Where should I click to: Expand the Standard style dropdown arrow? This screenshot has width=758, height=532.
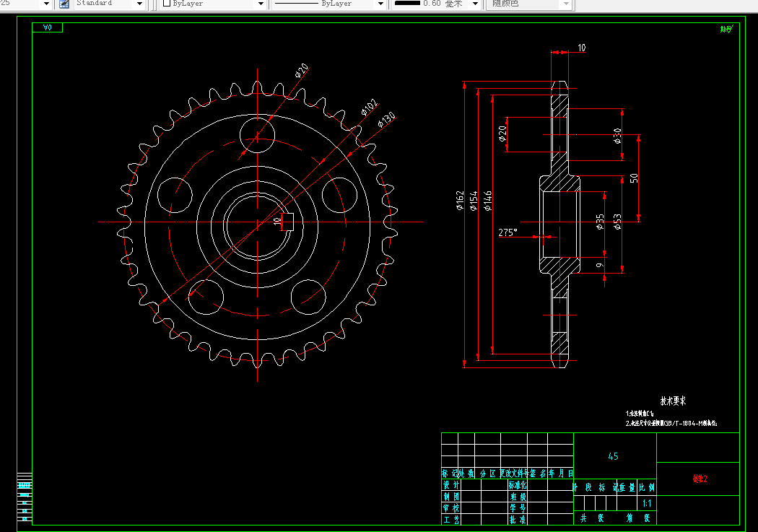140,4
